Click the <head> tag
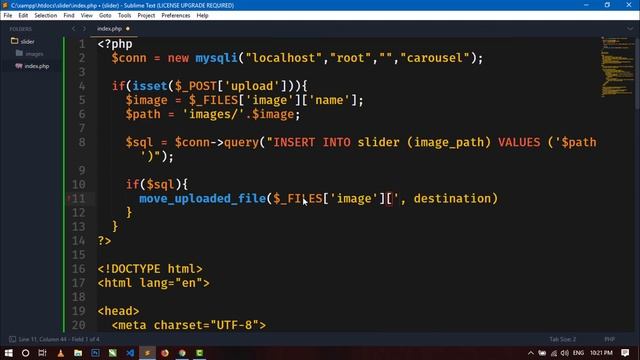640x360 pixels. 118,311
